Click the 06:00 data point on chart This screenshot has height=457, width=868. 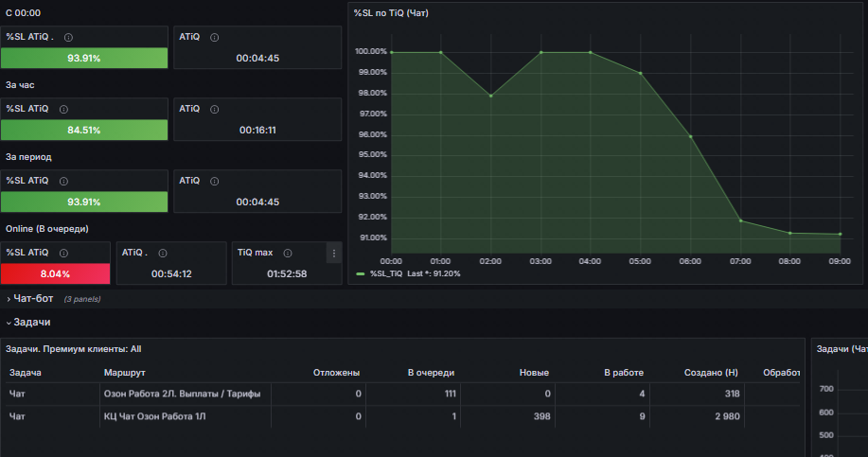click(690, 136)
